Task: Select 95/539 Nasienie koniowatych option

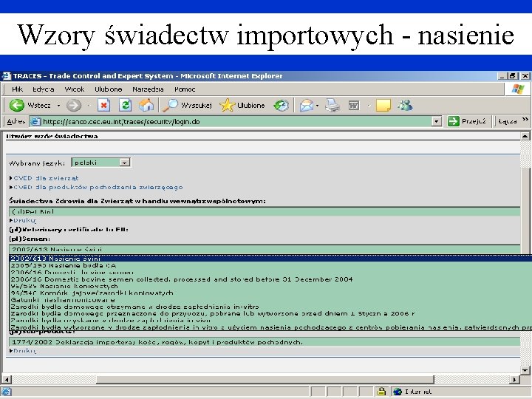Action: 270,286
